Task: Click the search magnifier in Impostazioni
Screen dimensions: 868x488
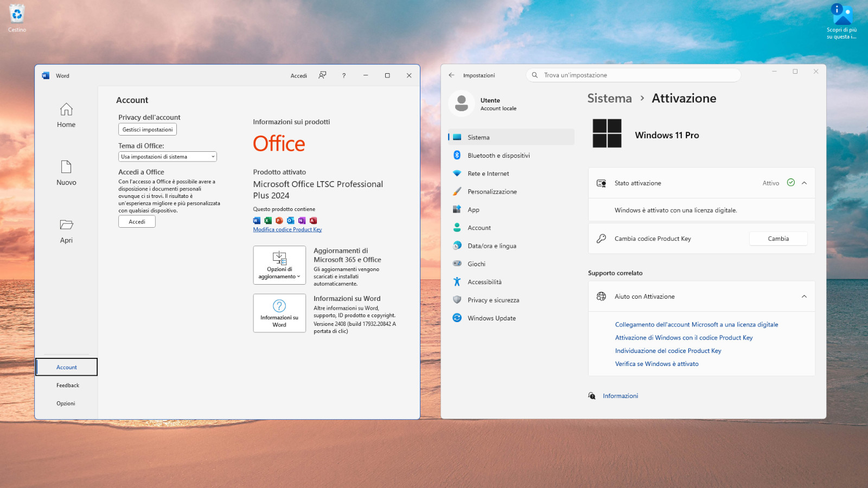Action: pos(535,75)
